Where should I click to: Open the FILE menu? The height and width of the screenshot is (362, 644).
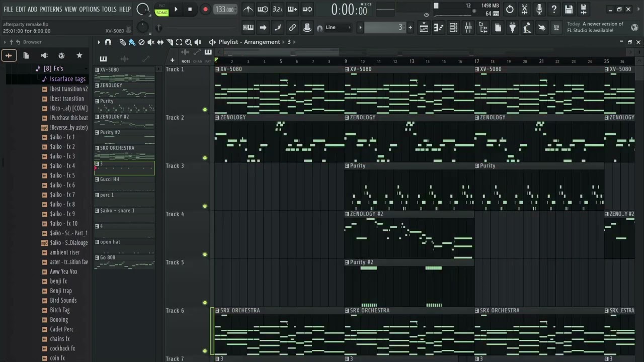click(x=8, y=9)
